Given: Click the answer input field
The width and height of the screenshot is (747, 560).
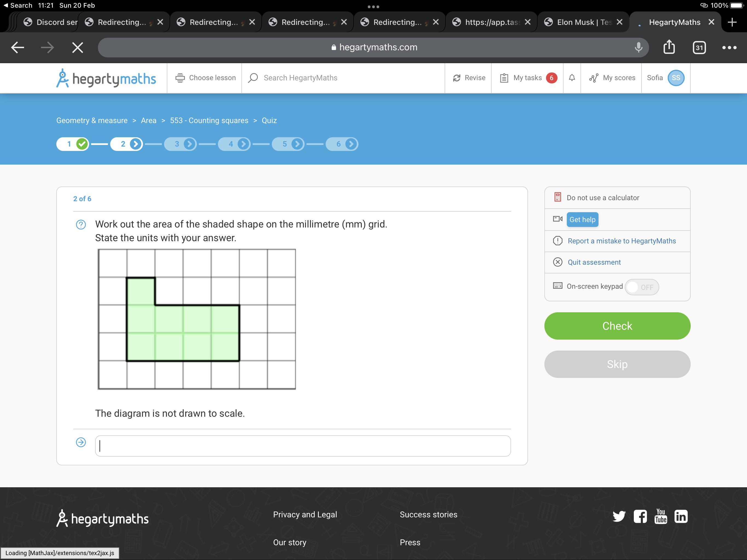Looking at the screenshot, I should coord(303,446).
